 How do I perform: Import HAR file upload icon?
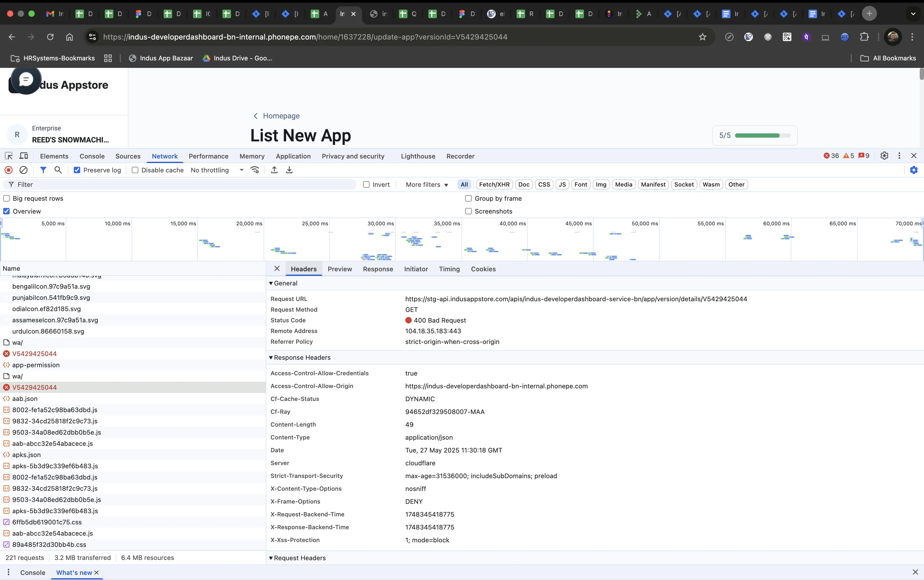[x=274, y=170]
